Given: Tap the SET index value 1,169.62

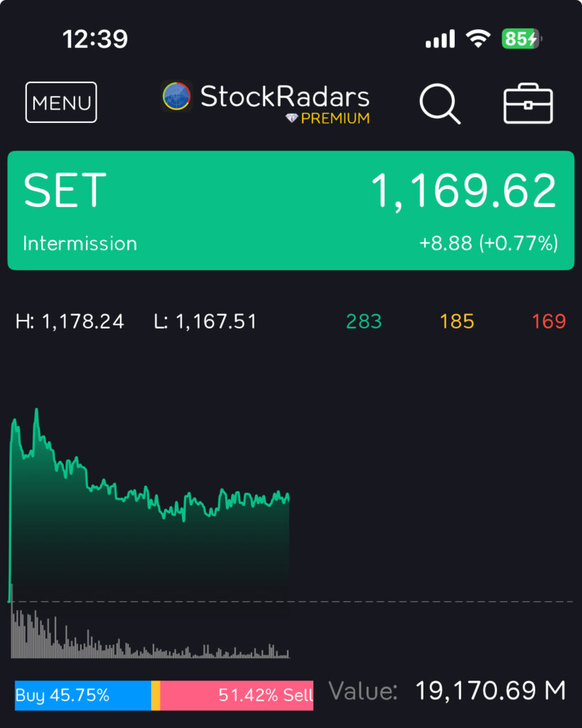Looking at the screenshot, I should [463, 191].
